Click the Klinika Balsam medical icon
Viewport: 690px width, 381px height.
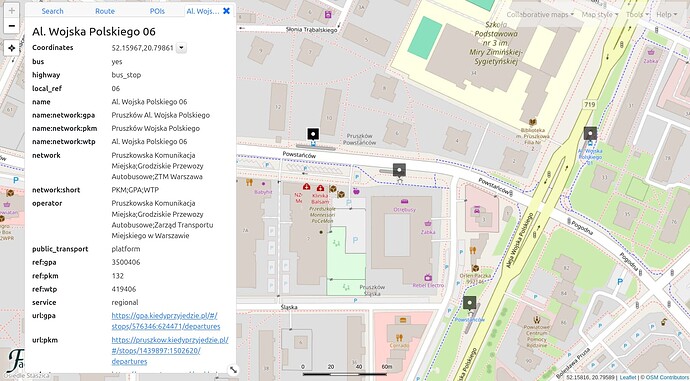[x=320, y=188]
